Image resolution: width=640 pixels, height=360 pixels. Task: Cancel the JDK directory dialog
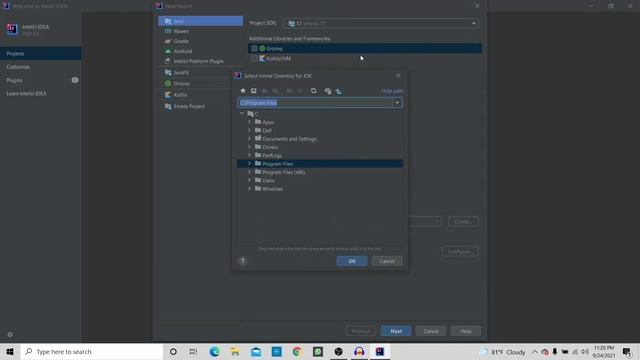(387, 261)
